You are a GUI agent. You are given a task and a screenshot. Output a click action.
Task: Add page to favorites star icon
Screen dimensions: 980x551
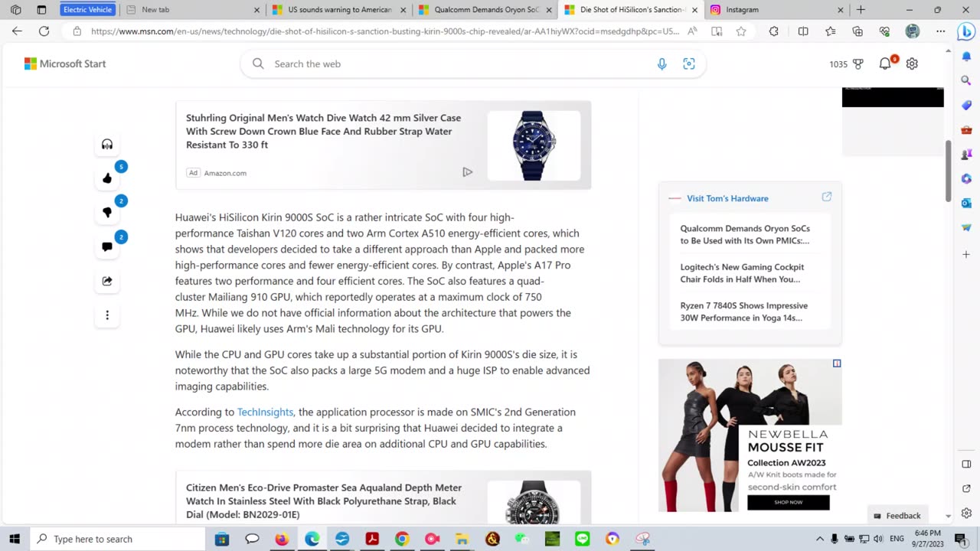click(741, 31)
